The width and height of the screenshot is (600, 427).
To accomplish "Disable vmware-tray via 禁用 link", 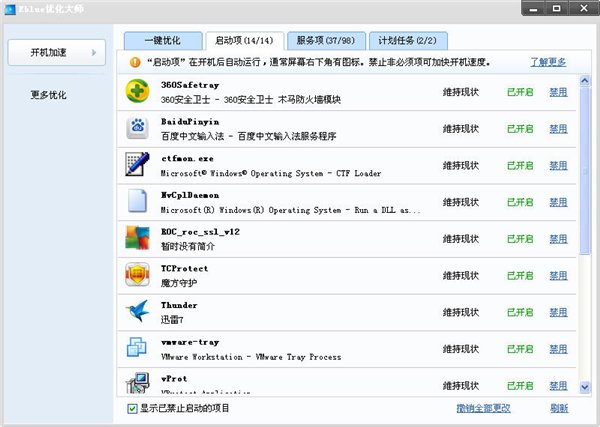I will [x=558, y=349].
